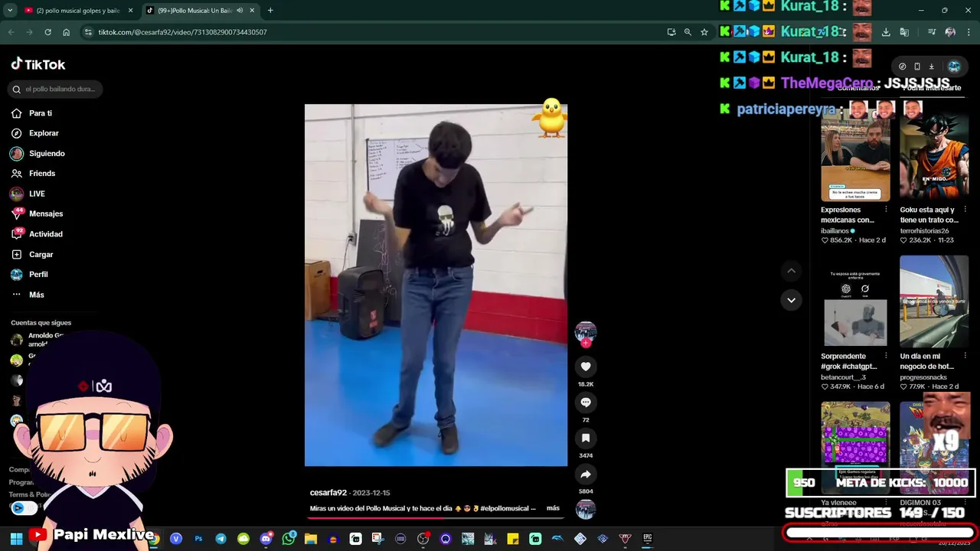Open options for Sorprendente #grok video

pos(886,356)
